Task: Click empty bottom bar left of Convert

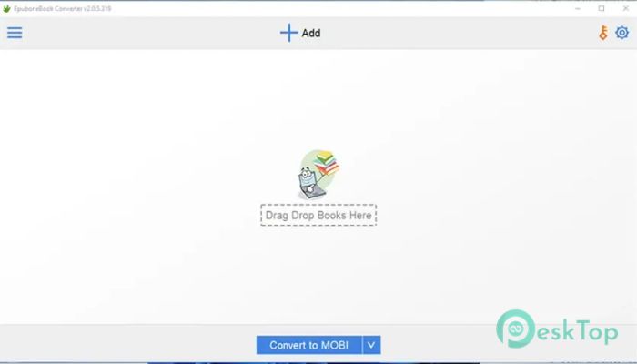Action: click(x=127, y=344)
